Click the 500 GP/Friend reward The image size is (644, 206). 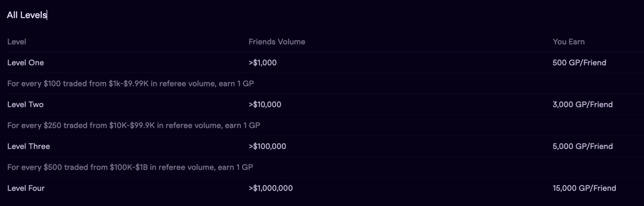(x=579, y=63)
